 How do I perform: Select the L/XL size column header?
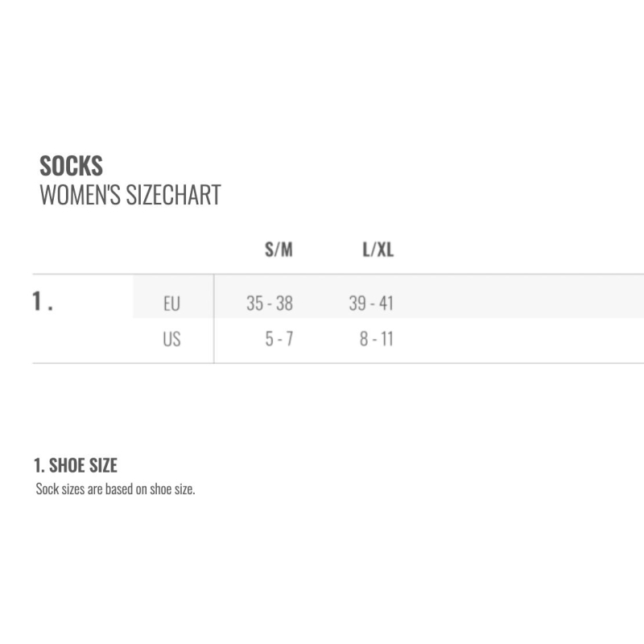point(378,250)
